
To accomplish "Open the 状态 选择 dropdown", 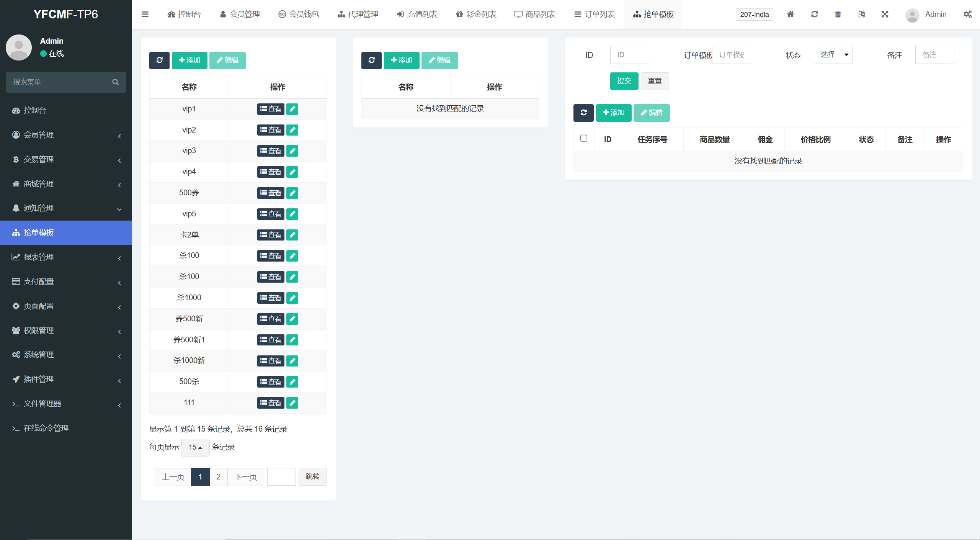I will pyautogui.click(x=833, y=55).
